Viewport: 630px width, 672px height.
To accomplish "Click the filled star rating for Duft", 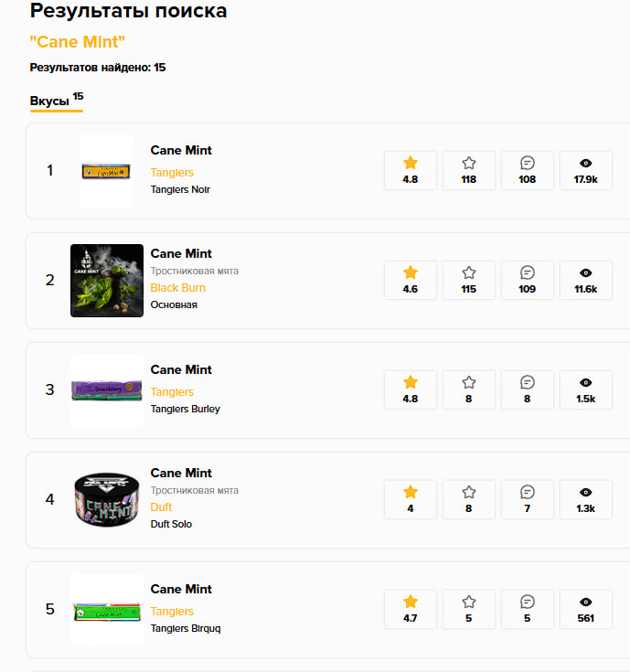I will [411, 492].
